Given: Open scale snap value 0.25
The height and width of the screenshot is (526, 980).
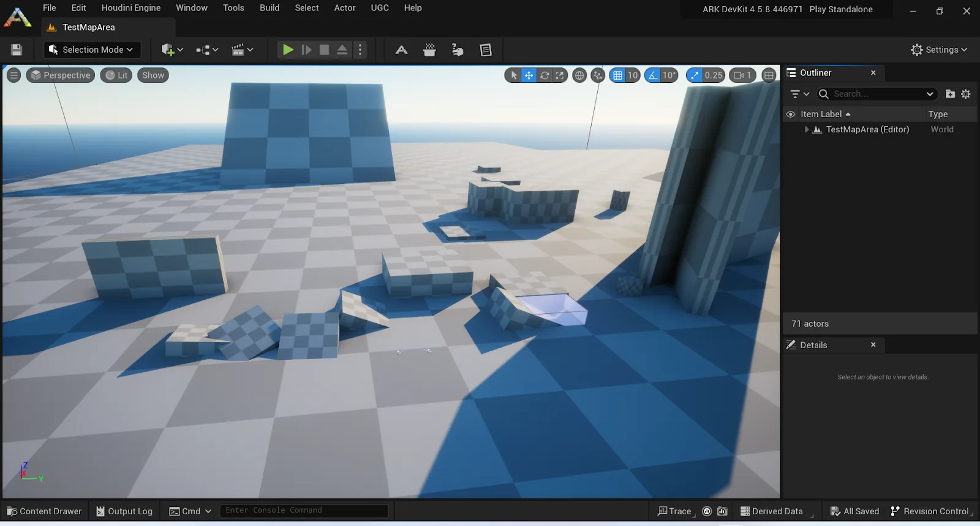Looking at the screenshot, I should [714, 75].
